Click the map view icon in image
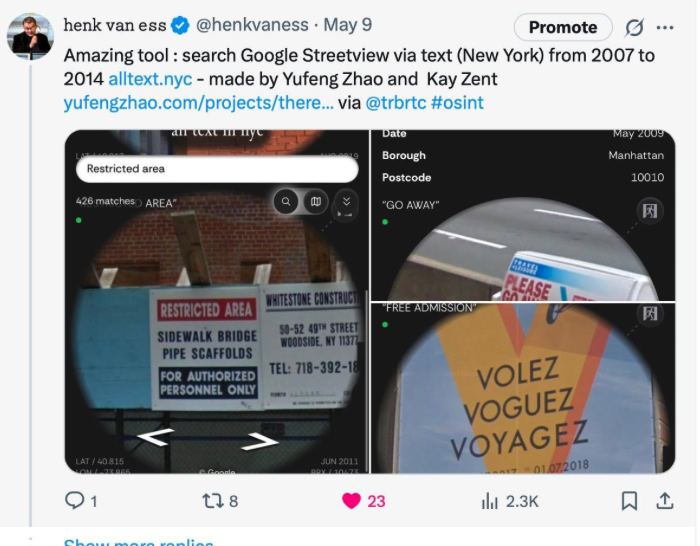Image resolution: width=700 pixels, height=546 pixels. [316, 201]
